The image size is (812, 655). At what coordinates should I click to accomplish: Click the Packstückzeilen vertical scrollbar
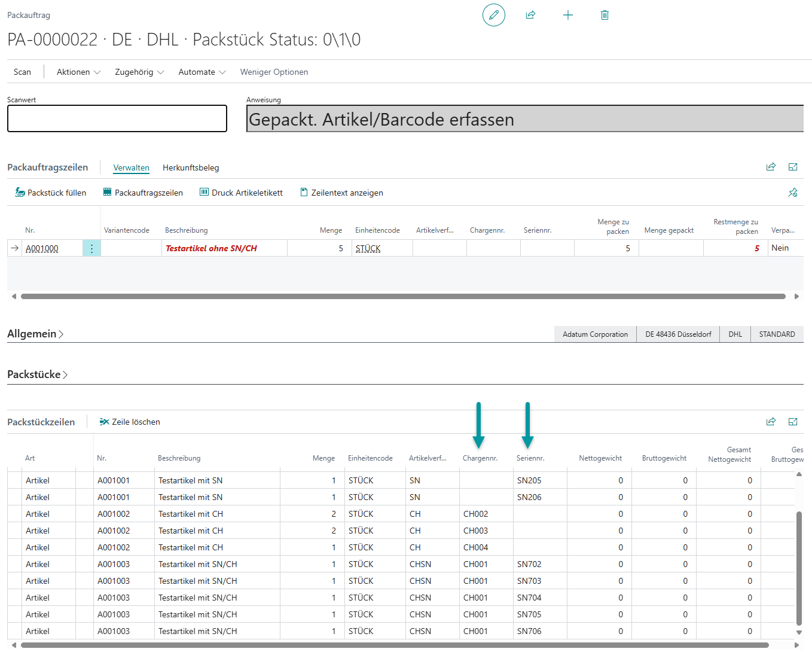point(799,567)
